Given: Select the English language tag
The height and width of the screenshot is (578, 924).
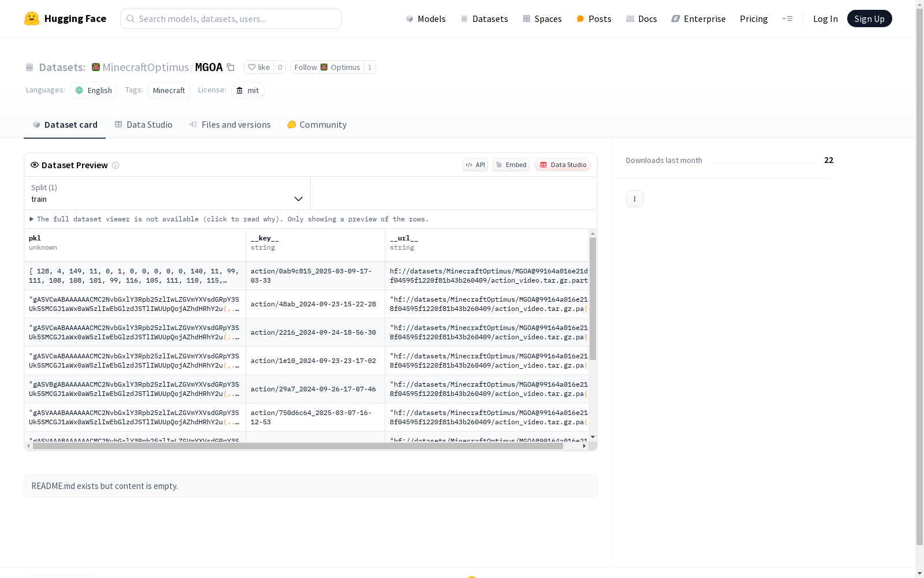Looking at the screenshot, I should pyautogui.click(x=94, y=90).
